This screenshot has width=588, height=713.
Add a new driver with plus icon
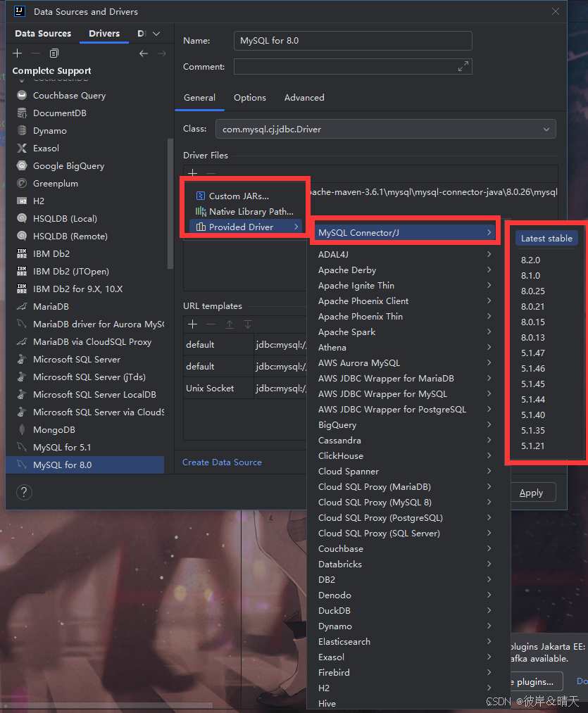click(x=18, y=53)
